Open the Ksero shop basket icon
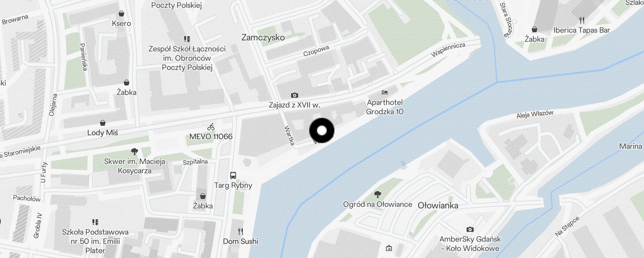The height and width of the screenshot is (258, 644). click(x=121, y=14)
